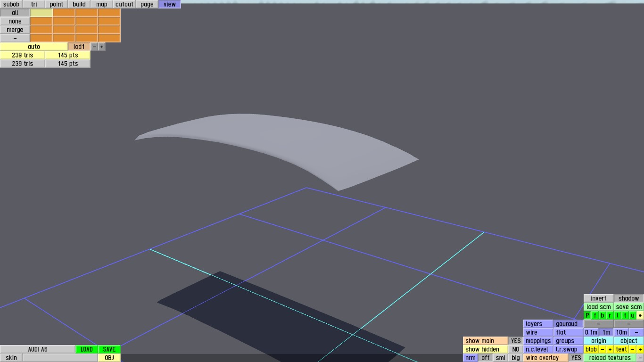Select the orange slot beside the merge button
The image size is (644, 362).
point(41,30)
